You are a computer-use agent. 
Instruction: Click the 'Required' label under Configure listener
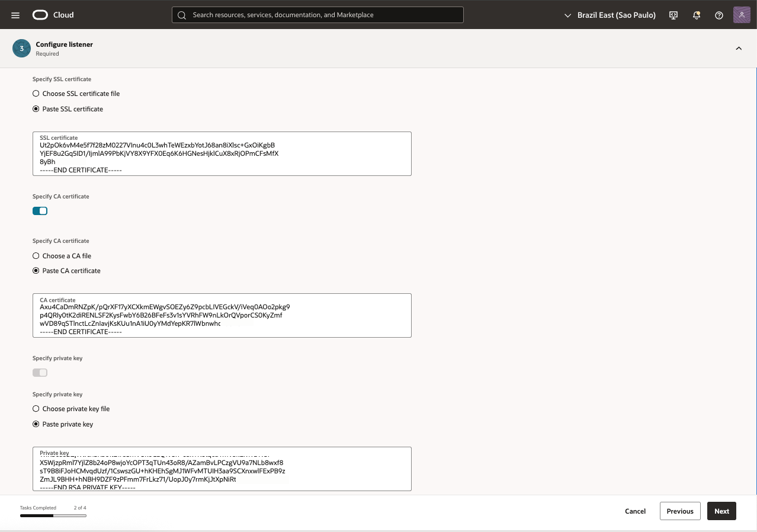(47, 54)
